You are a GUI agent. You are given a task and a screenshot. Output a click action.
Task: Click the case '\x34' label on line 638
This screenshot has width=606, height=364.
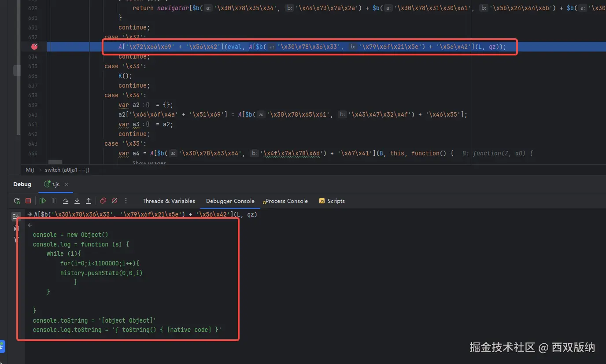(126, 95)
